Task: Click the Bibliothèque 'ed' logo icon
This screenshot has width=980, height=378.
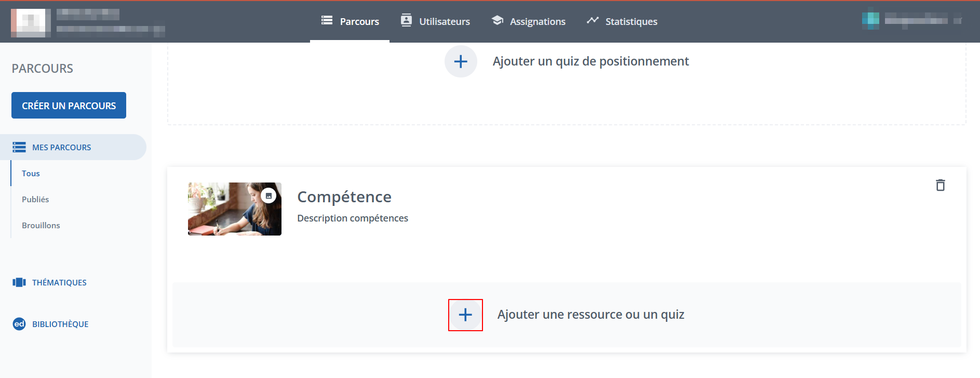Action: (x=19, y=324)
